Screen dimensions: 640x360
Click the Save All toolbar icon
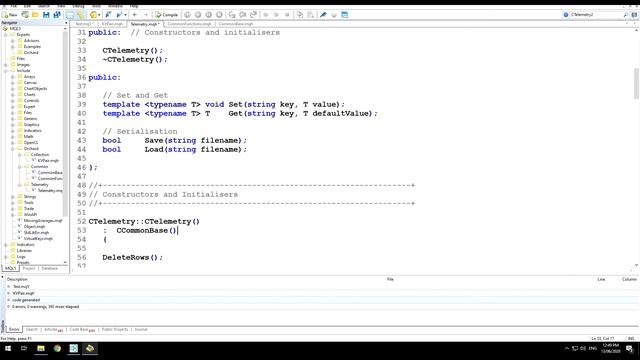[57, 15]
